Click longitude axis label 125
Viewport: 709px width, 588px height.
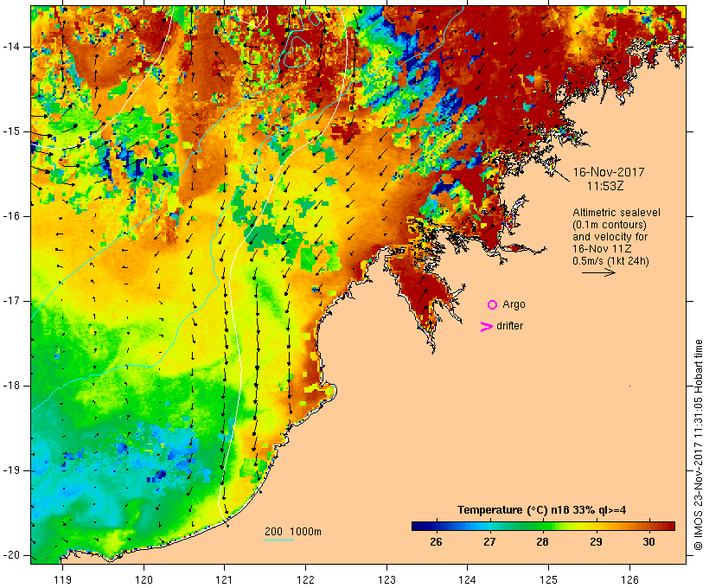tap(548, 579)
